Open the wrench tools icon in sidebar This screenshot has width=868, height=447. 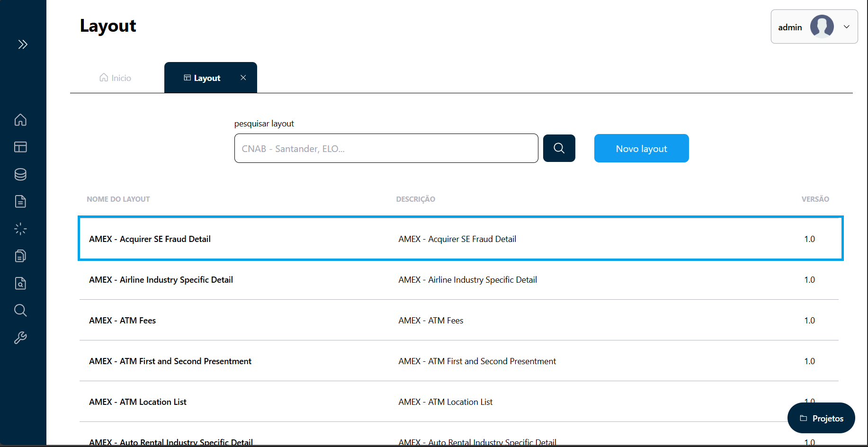[20, 338]
